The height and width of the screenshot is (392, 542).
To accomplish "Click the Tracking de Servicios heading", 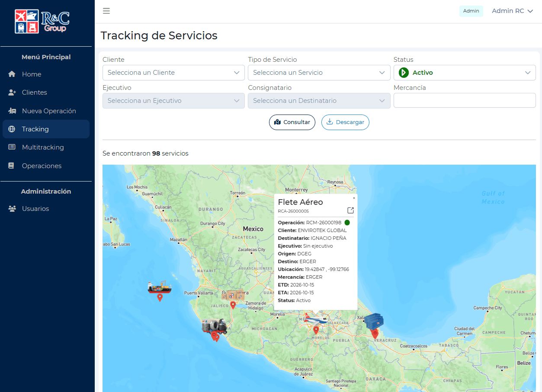I will tap(159, 35).
